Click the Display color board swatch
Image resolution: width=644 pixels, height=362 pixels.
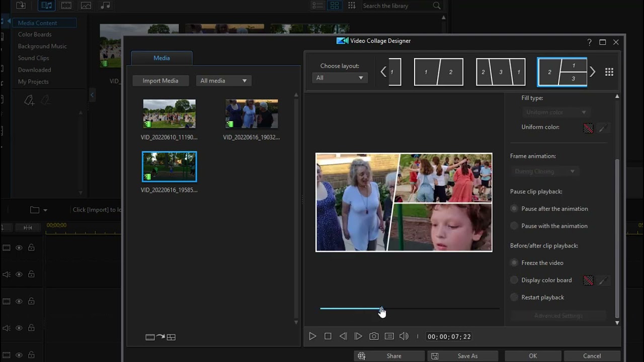pyautogui.click(x=588, y=281)
